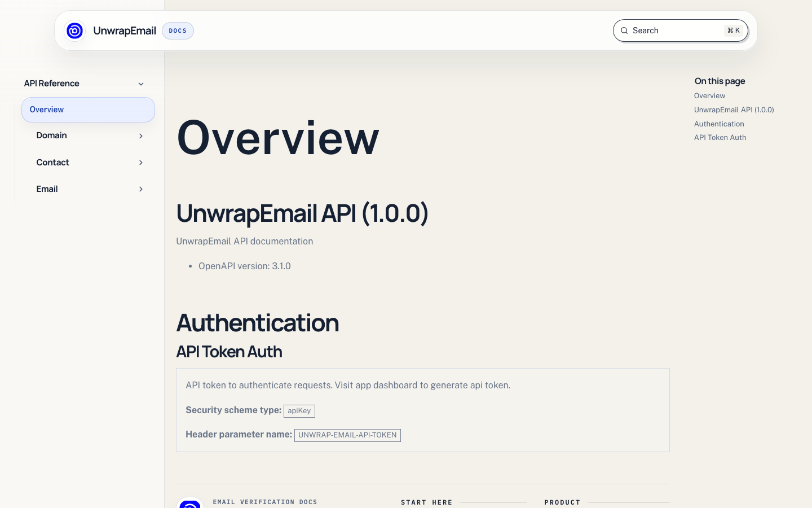The height and width of the screenshot is (508, 812).
Task: Jump to API Token Auth anchor link
Action: pos(720,138)
